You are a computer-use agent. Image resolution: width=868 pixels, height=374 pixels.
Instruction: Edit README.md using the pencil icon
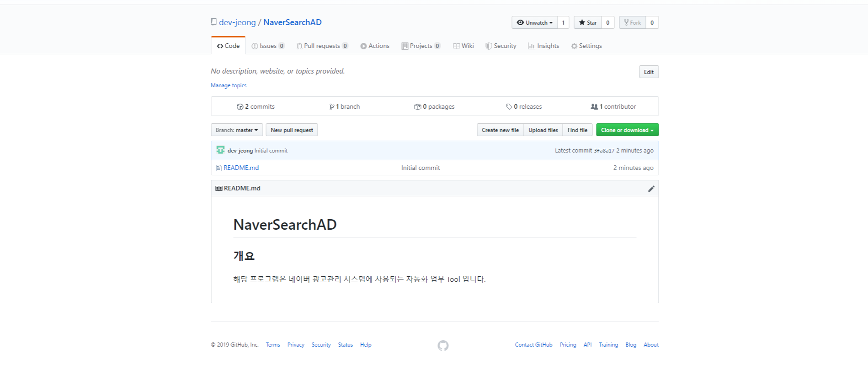coord(651,189)
